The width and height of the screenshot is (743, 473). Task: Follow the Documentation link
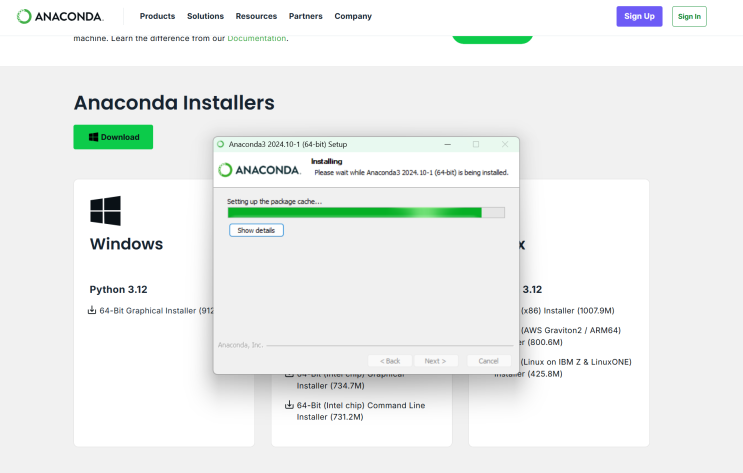[257, 38]
